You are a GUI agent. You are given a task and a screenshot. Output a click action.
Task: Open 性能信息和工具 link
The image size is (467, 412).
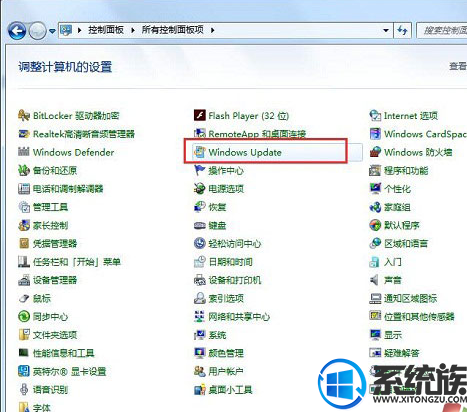pos(63,353)
